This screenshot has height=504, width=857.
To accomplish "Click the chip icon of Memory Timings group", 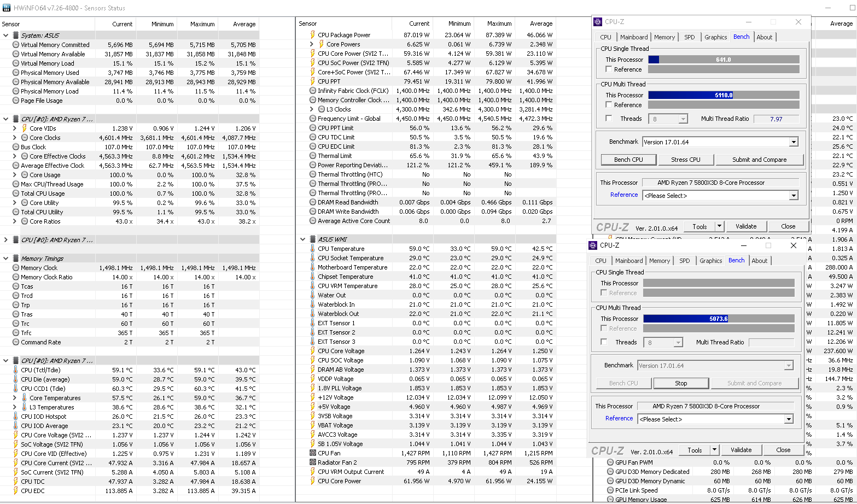I will coord(16,259).
